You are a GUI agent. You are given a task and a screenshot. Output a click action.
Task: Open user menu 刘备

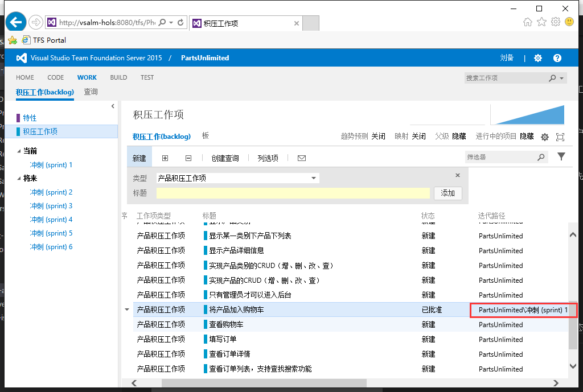(x=506, y=58)
